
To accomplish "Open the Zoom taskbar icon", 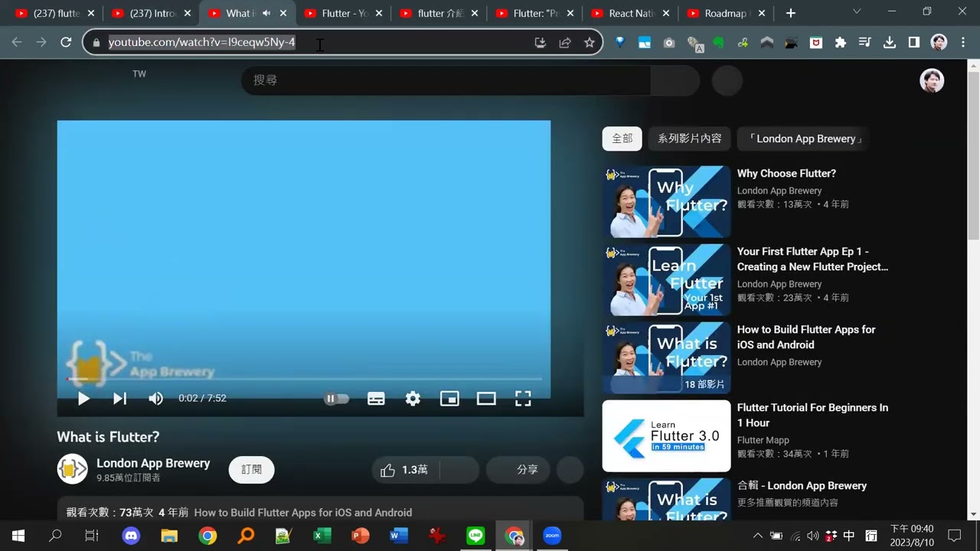I will point(552,536).
